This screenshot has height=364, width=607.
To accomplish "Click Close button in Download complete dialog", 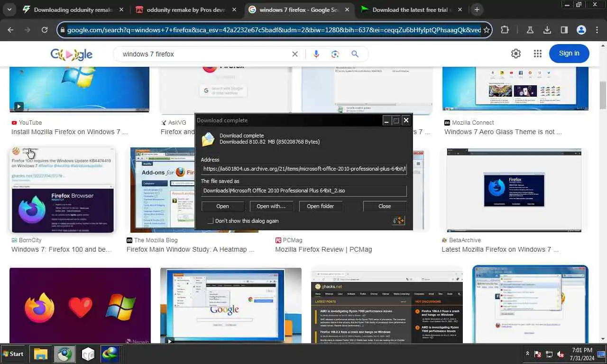I will (x=385, y=206).
